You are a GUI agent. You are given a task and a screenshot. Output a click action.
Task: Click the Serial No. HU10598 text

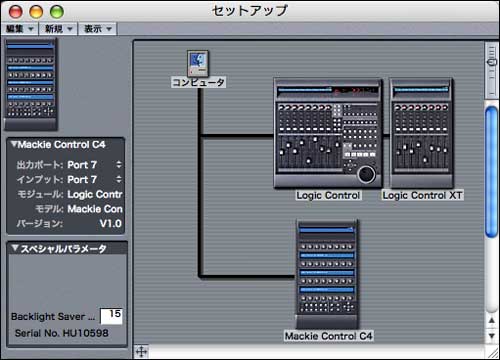coord(62,333)
